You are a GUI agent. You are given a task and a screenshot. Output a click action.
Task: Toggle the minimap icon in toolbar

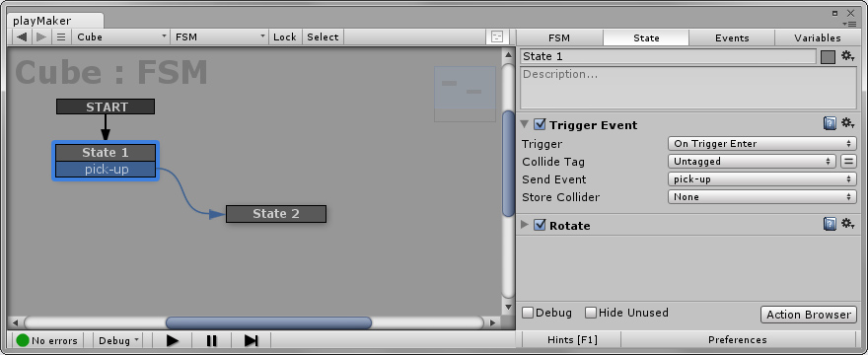(x=496, y=37)
